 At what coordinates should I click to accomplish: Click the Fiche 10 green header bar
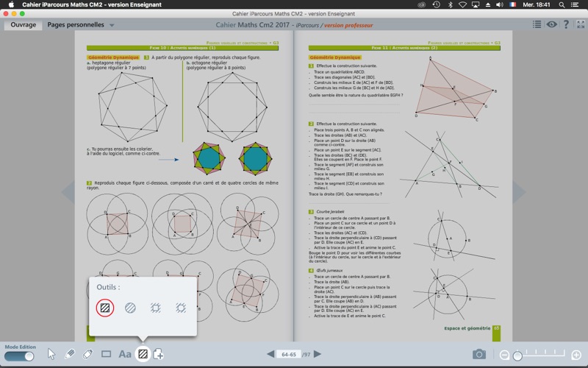coord(182,48)
